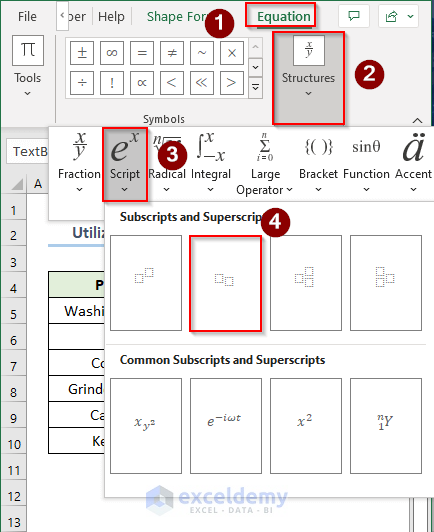Viewport: 434px width, 532px height.
Task: Insert the division sign symbol
Action: (x=82, y=82)
